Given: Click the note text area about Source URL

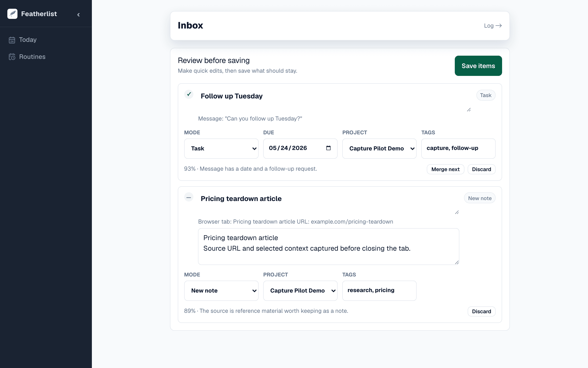Looking at the screenshot, I should point(328,246).
